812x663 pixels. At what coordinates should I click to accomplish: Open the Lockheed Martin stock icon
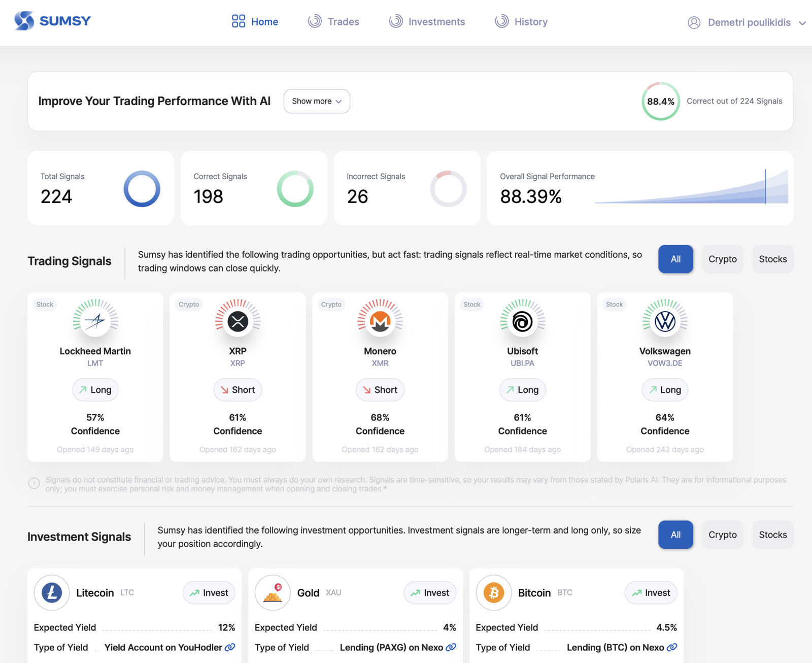(x=95, y=321)
